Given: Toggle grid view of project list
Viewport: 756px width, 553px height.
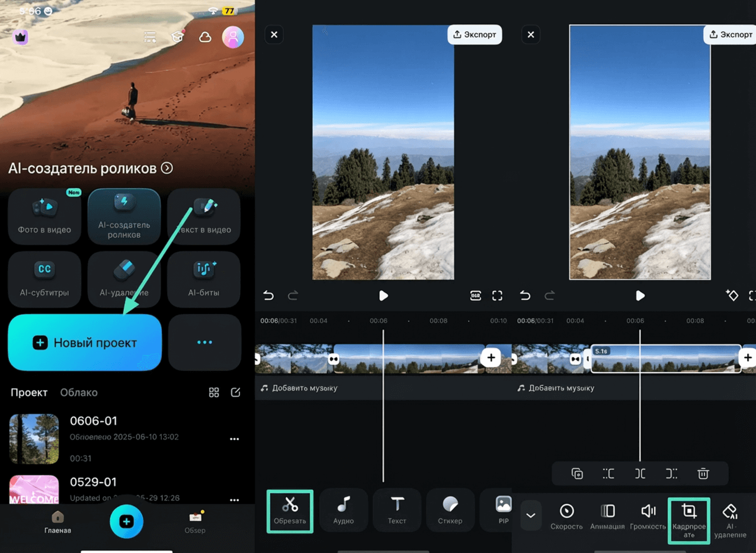Looking at the screenshot, I should click(214, 392).
